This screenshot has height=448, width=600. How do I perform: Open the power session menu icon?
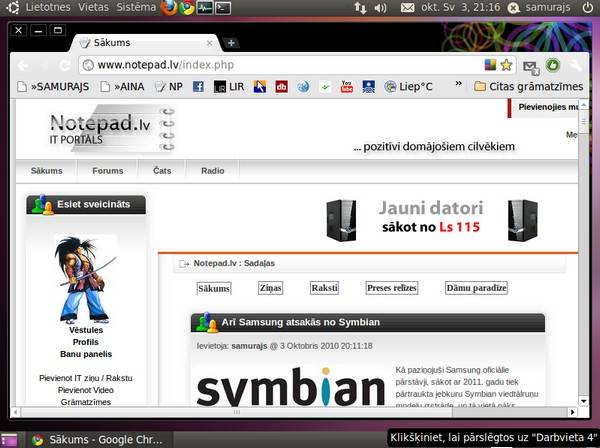tap(587, 8)
